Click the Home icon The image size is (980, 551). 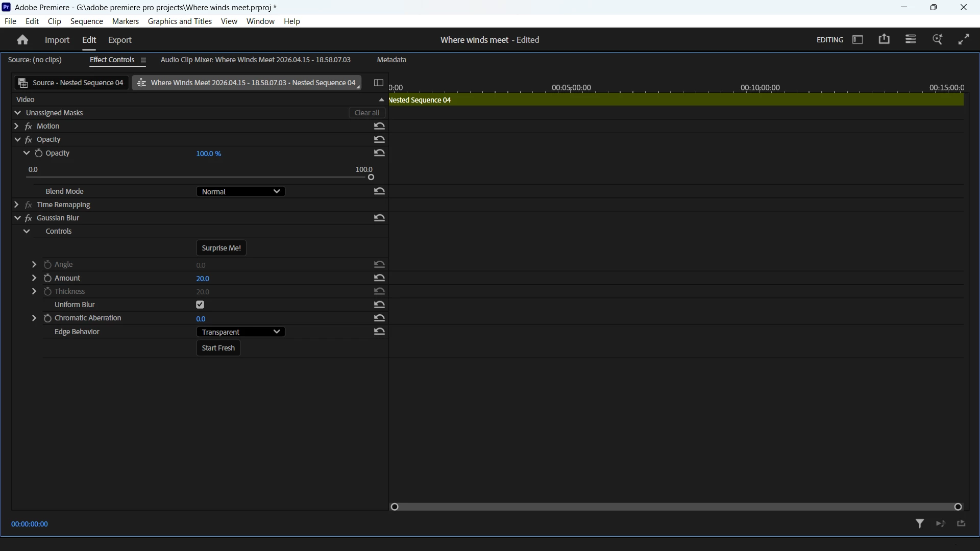point(22,40)
